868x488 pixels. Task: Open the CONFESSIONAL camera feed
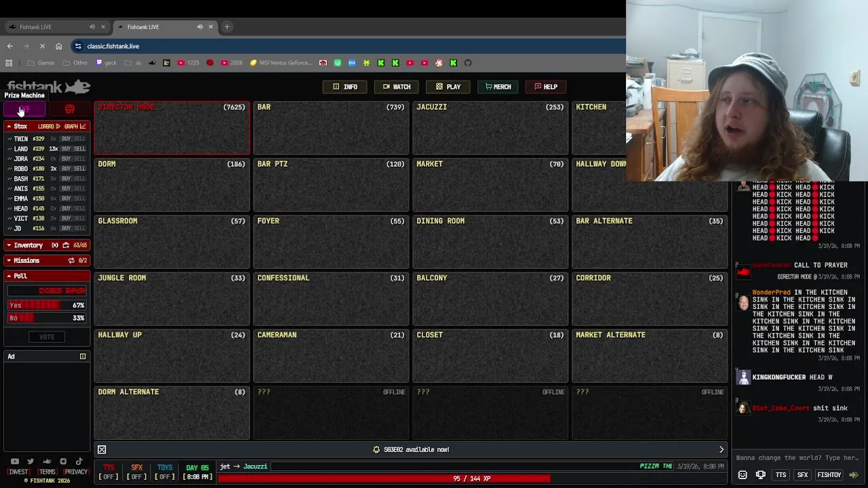[331, 299]
